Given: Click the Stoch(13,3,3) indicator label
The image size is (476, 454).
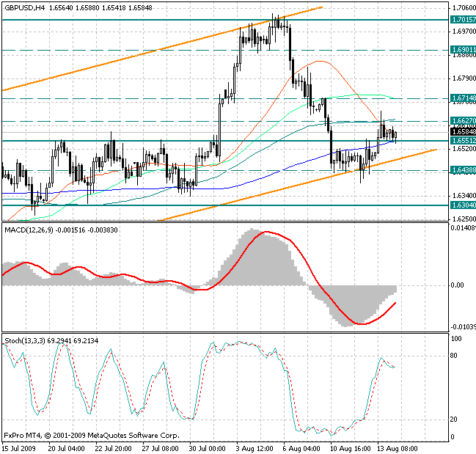Looking at the screenshot, I should pos(26,341).
